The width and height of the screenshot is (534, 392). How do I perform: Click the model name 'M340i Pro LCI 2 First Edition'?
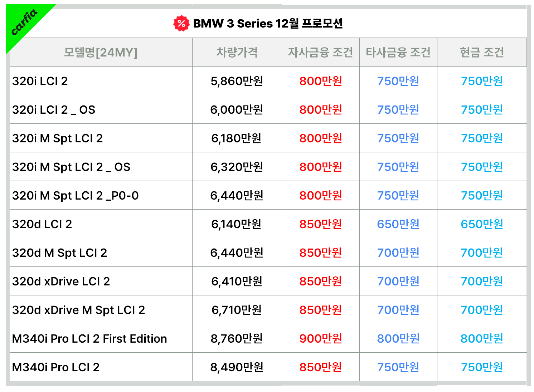click(x=89, y=339)
